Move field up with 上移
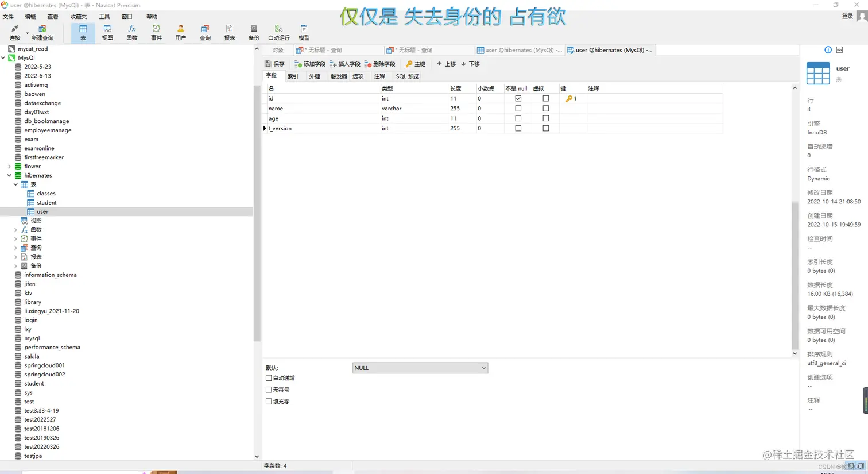Image resolution: width=868 pixels, height=474 pixels. pos(446,64)
